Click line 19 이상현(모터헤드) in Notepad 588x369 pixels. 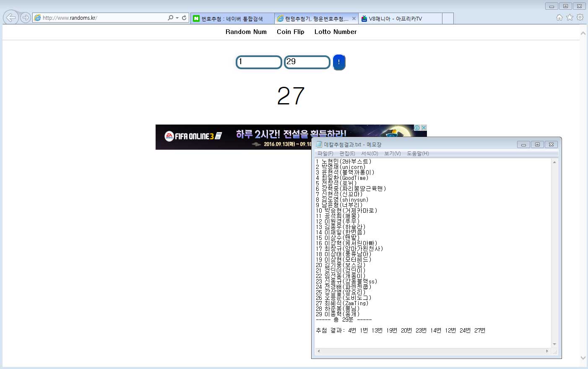point(343,260)
